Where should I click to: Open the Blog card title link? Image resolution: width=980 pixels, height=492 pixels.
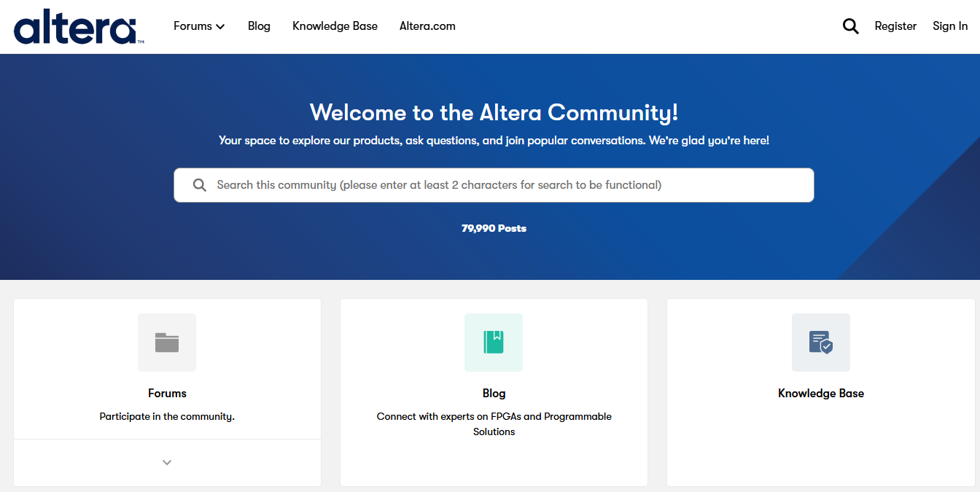click(494, 393)
